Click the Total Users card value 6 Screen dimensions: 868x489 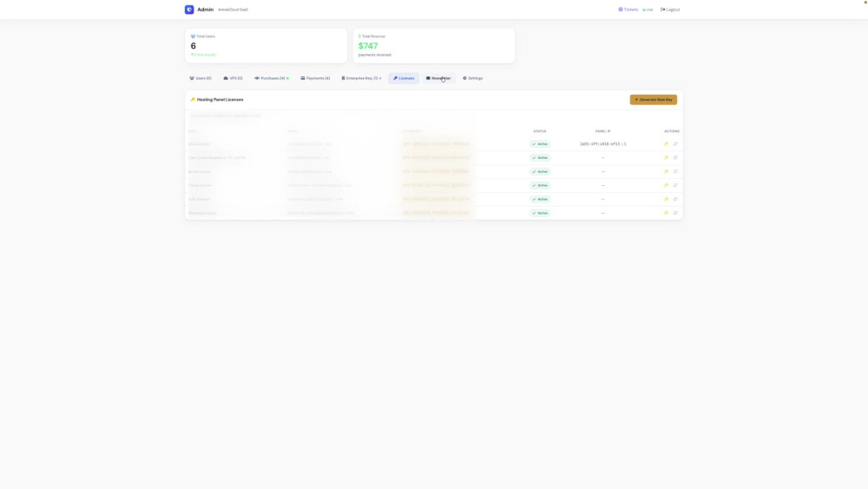coord(194,46)
